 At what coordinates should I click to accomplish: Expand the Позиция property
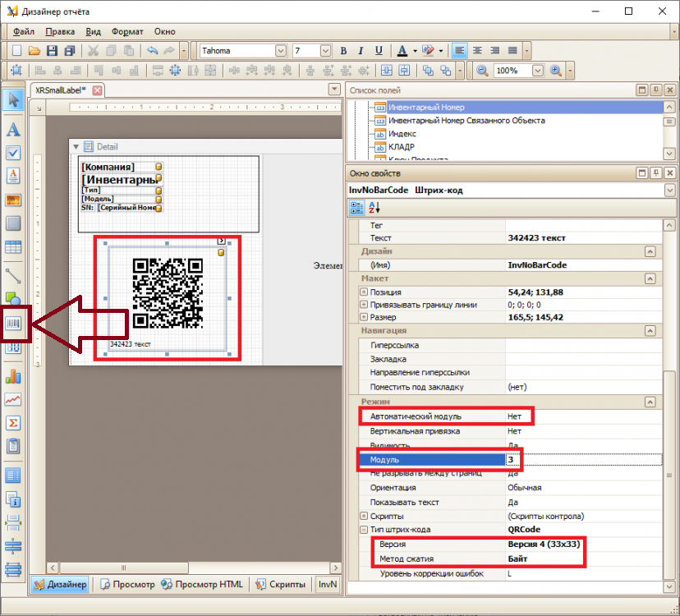tap(364, 292)
